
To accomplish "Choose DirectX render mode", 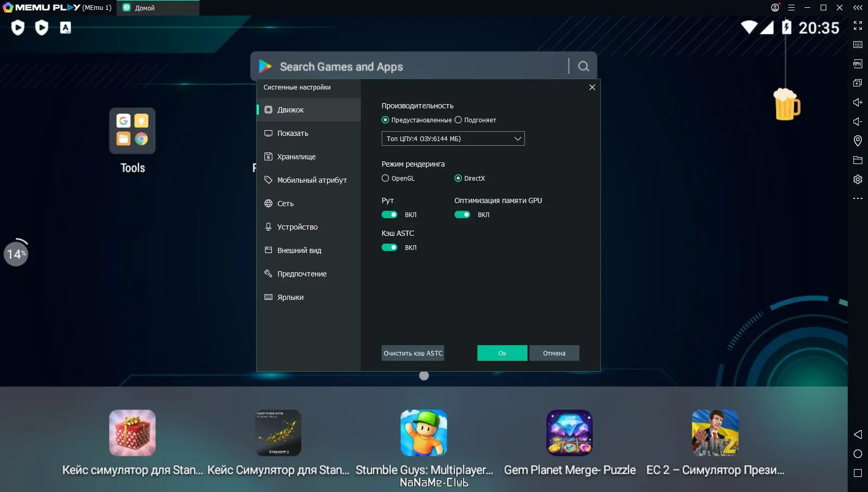I will (458, 178).
